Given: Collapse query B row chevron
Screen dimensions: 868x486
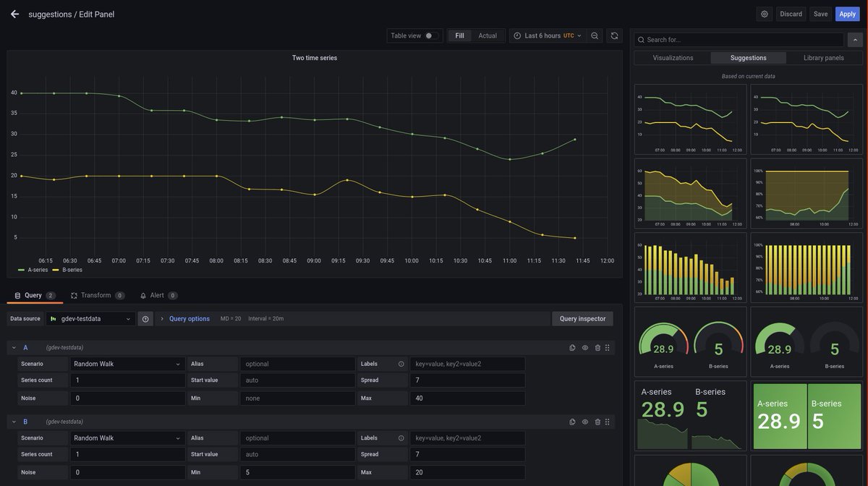Looking at the screenshot, I should point(14,422).
